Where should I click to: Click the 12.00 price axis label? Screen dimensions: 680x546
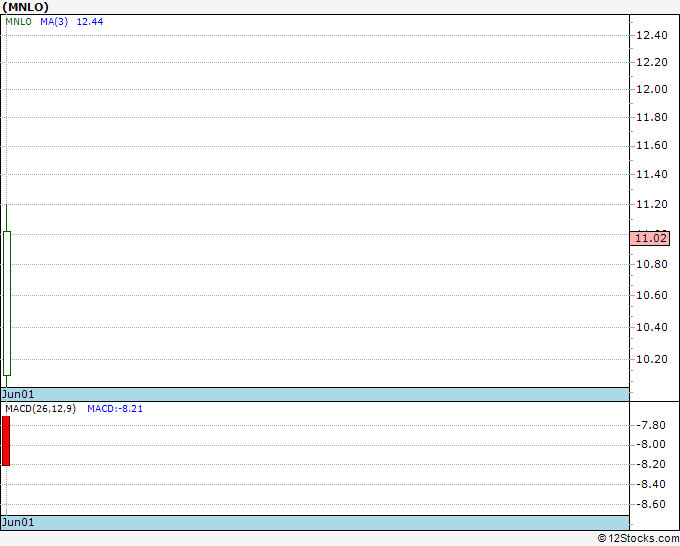click(652, 89)
